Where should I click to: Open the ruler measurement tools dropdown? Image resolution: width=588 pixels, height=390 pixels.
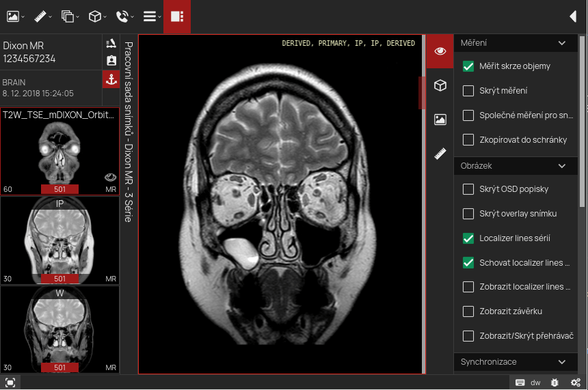[x=42, y=16]
